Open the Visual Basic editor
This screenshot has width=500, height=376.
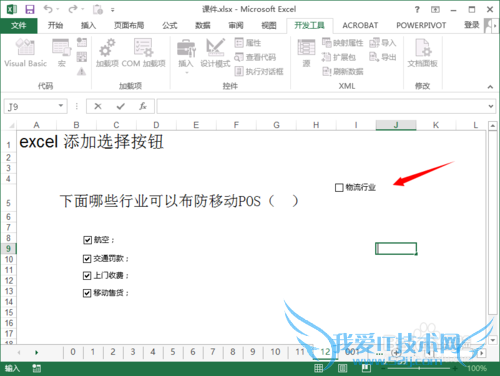(25, 53)
